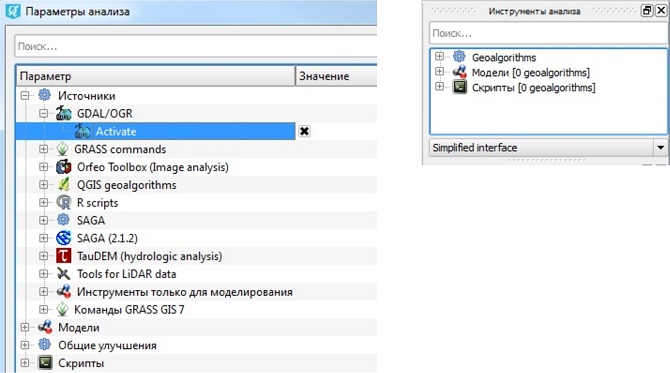Expand the GRASS commands node

tap(44, 149)
